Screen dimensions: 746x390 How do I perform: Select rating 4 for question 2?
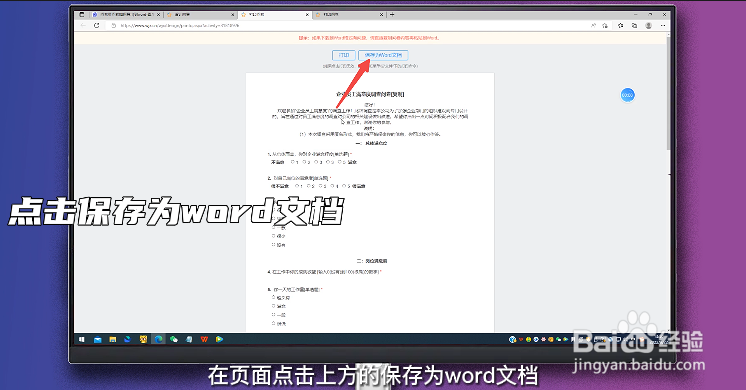click(x=332, y=186)
